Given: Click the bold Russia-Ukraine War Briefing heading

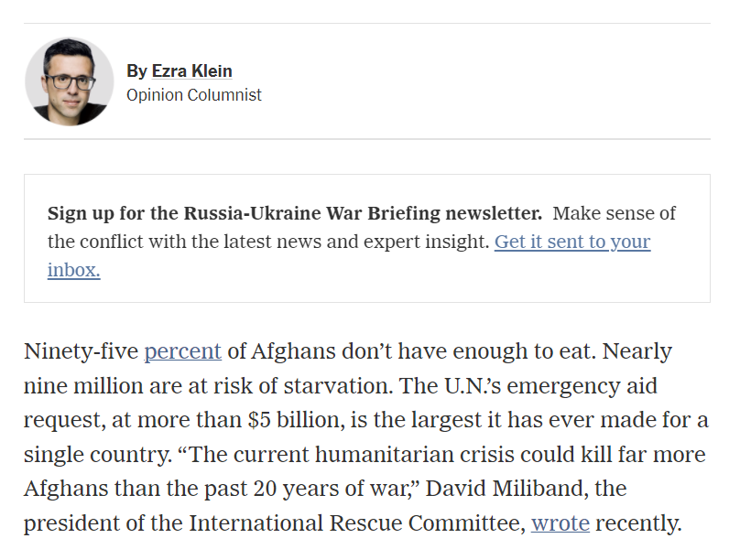Looking at the screenshot, I should click(295, 214).
